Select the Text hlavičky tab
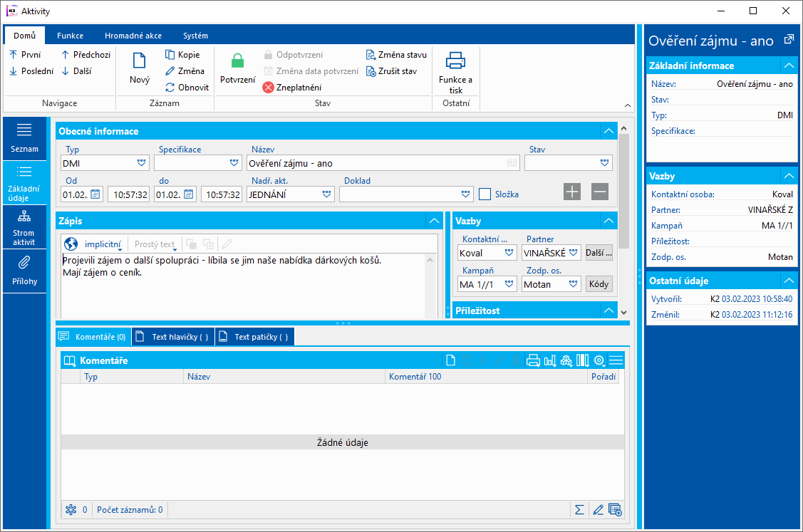The width and height of the screenshot is (803, 532). (173, 336)
